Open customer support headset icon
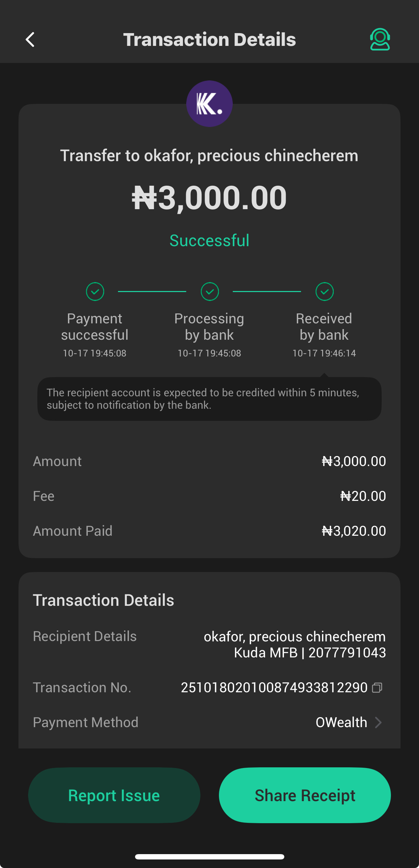The width and height of the screenshot is (419, 868). coord(380,39)
